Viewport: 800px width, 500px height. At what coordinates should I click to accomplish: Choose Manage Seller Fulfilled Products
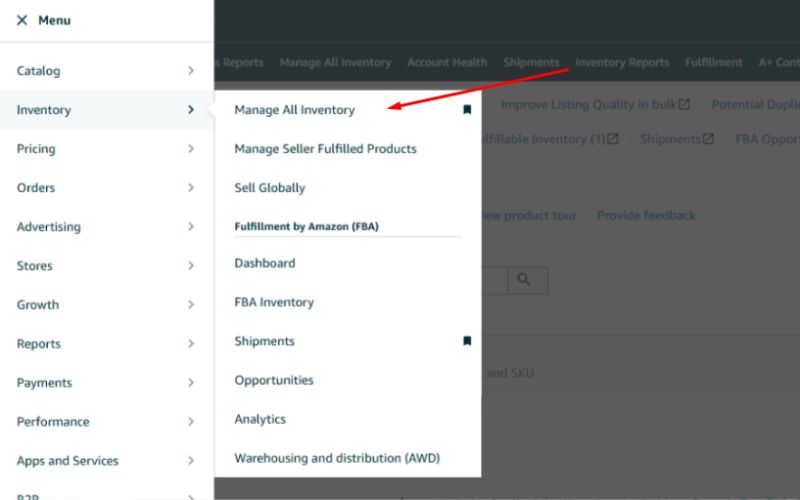coord(326,149)
